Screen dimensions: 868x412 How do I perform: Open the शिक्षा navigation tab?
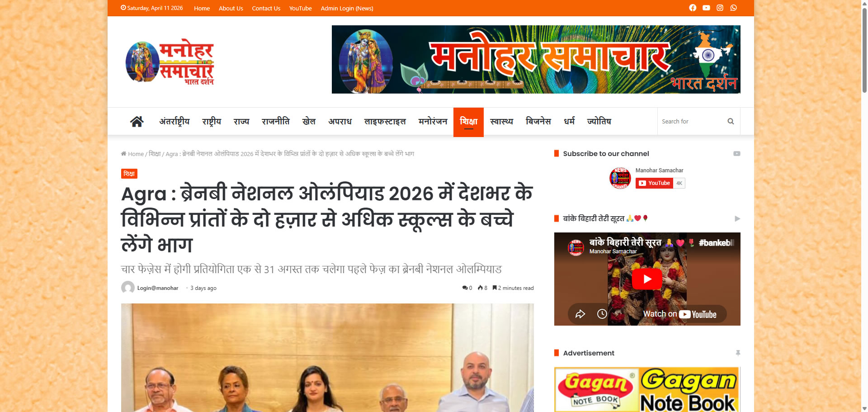pyautogui.click(x=468, y=122)
